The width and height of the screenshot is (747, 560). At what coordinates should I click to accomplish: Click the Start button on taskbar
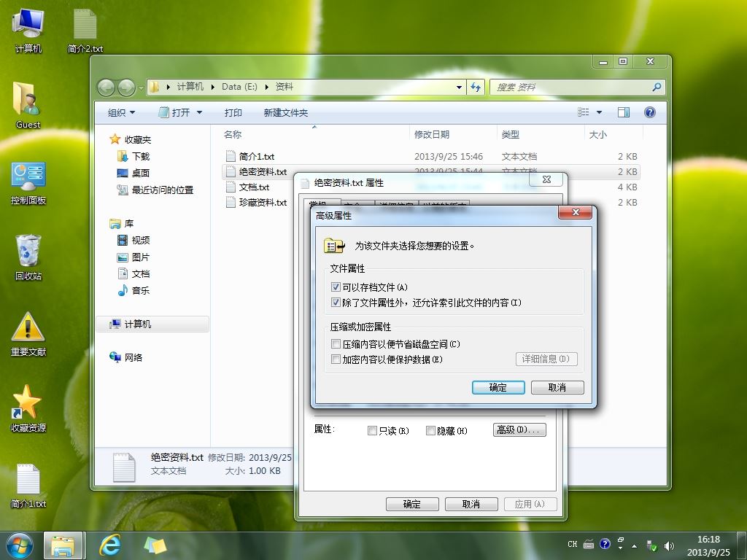20,545
